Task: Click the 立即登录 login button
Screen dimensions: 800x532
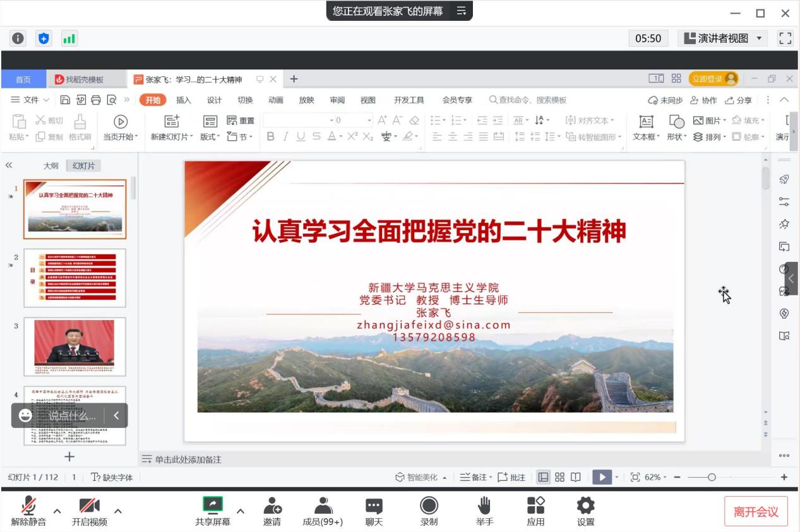Action: pos(708,79)
